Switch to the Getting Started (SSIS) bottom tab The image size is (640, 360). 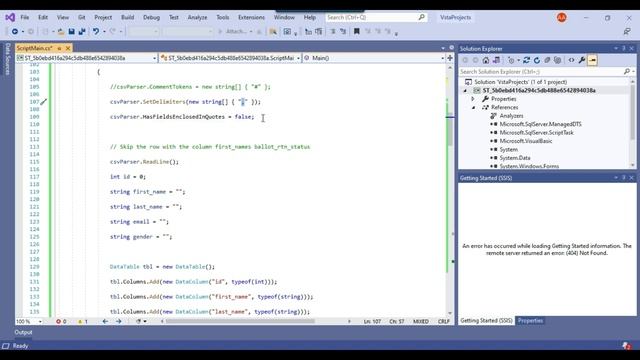(486, 321)
